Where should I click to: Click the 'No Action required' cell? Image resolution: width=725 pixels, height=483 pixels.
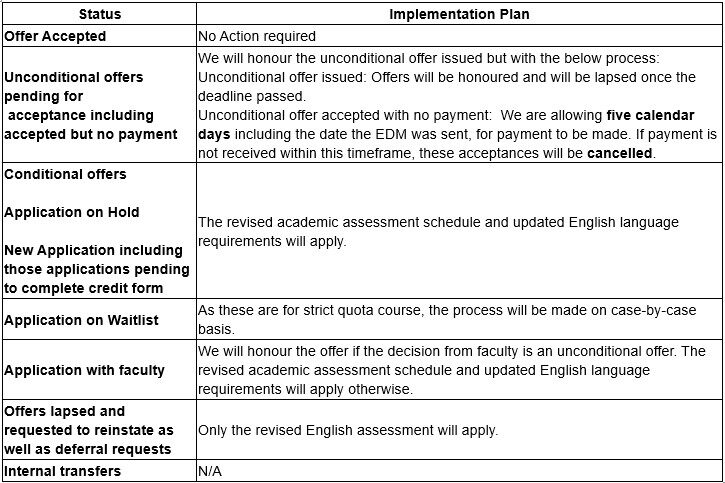click(x=258, y=36)
